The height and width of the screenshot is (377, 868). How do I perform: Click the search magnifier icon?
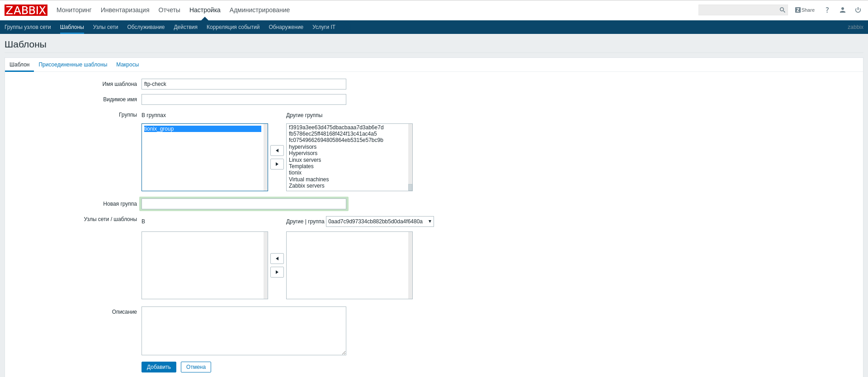coord(782,10)
